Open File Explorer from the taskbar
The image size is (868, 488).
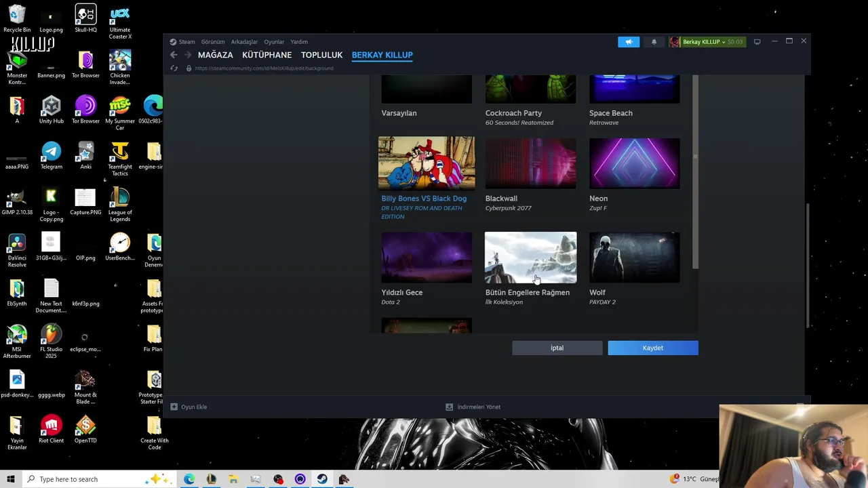[233, 479]
